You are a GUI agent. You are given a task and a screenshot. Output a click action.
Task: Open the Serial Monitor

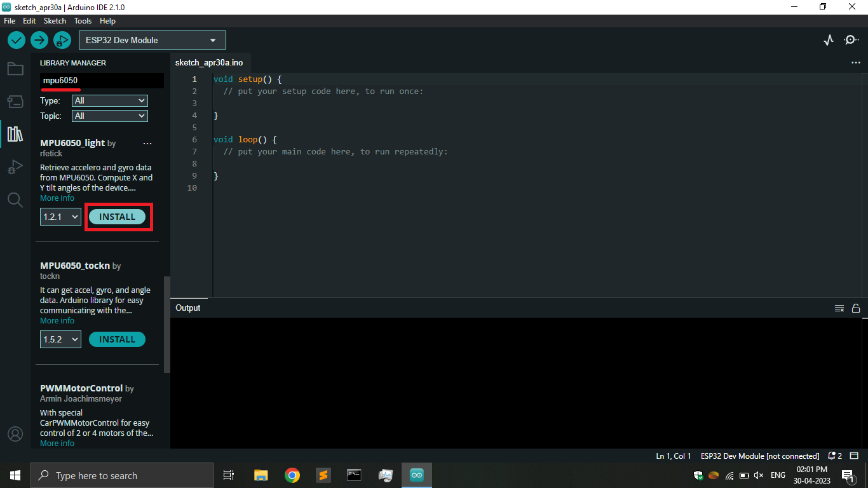pos(851,39)
